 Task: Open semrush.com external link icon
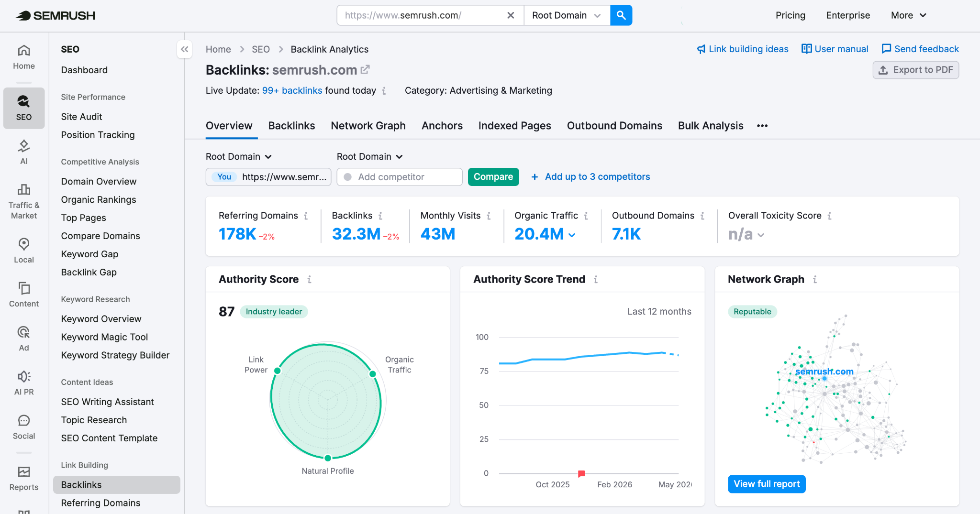pyautogui.click(x=365, y=70)
